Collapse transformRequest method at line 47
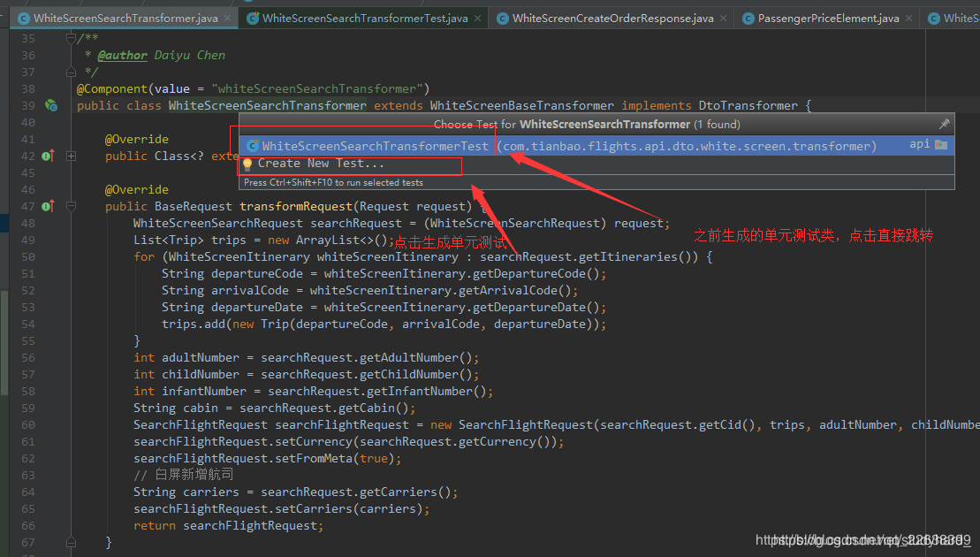980x557 pixels. pyautogui.click(x=72, y=206)
